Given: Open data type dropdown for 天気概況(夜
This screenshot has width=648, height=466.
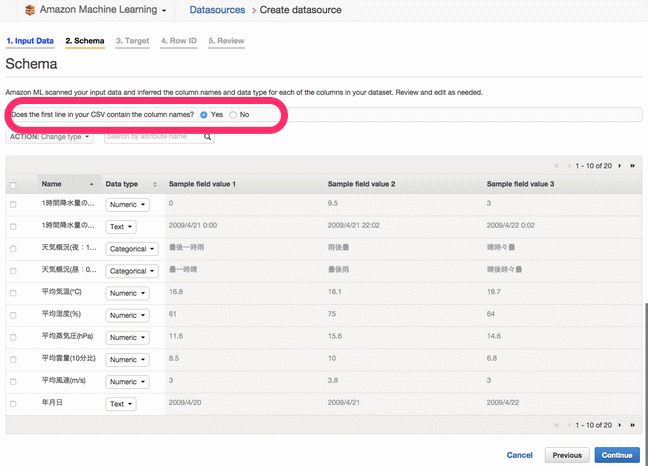Looking at the screenshot, I should coord(132,249).
